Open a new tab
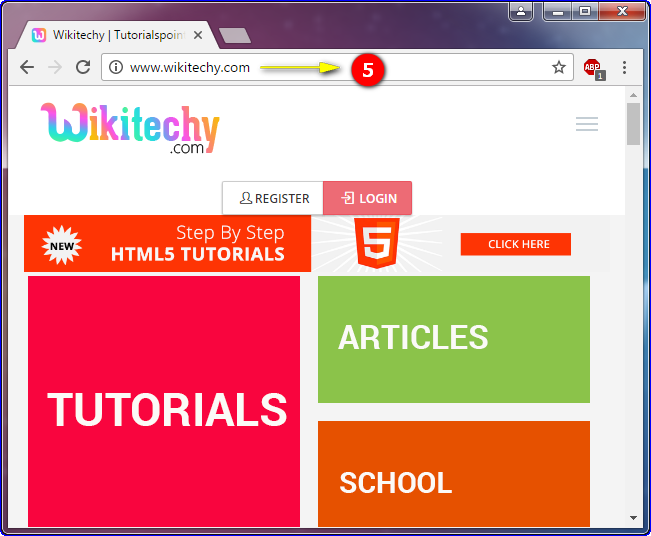651x536 pixels. click(235, 36)
